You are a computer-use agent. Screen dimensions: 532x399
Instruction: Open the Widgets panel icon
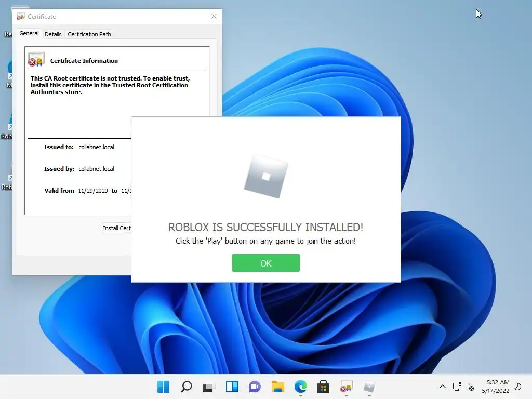click(232, 387)
